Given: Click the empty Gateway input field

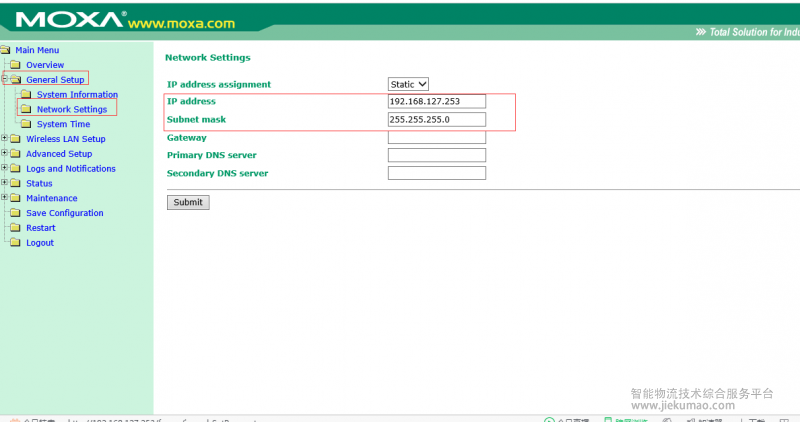Looking at the screenshot, I should point(436,138).
